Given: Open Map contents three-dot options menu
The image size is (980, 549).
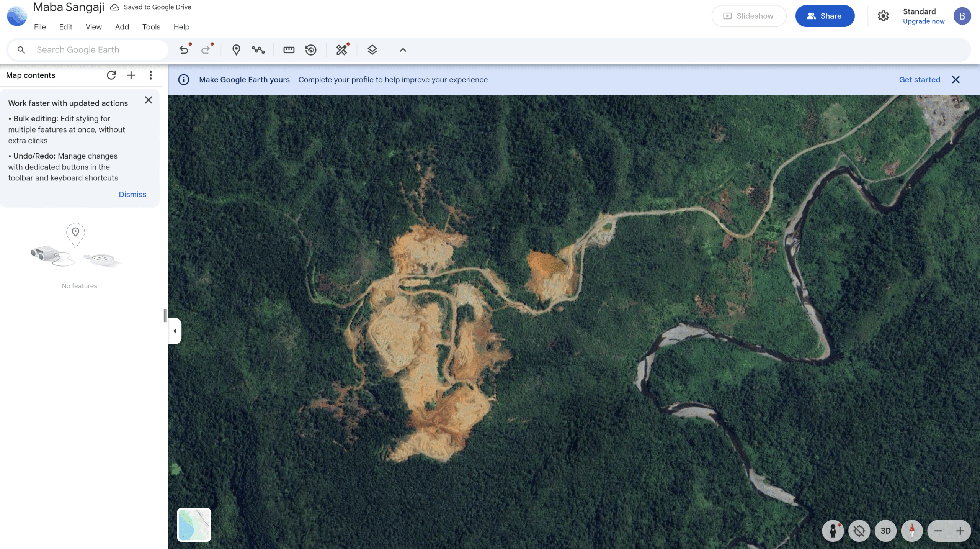Looking at the screenshot, I should tap(151, 75).
